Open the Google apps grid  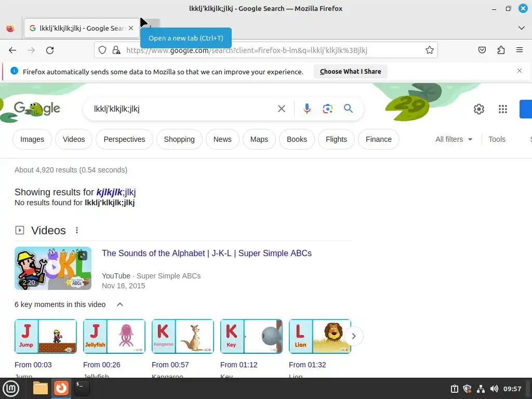503,109
